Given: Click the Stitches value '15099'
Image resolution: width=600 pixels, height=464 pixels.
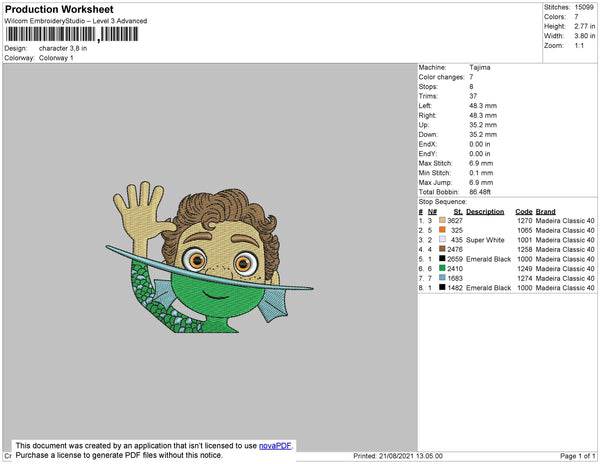Looking at the screenshot, I should (x=584, y=7).
